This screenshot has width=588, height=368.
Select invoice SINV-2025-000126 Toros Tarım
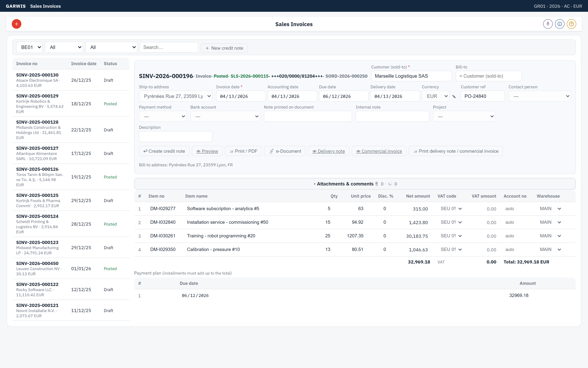(71, 177)
